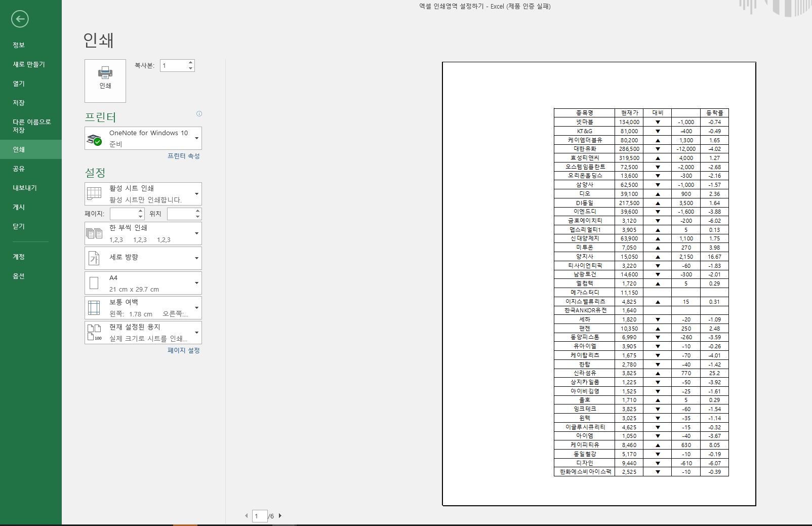The image size is (812, 526).
Task: Click the 페이지 start page input field
Action: [x=124, y=214]
